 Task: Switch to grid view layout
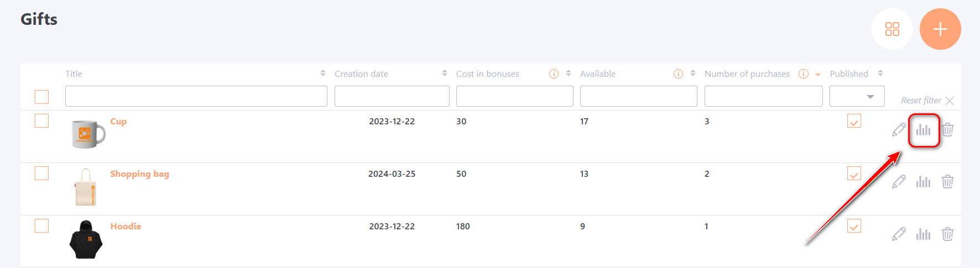click(892, 29)
